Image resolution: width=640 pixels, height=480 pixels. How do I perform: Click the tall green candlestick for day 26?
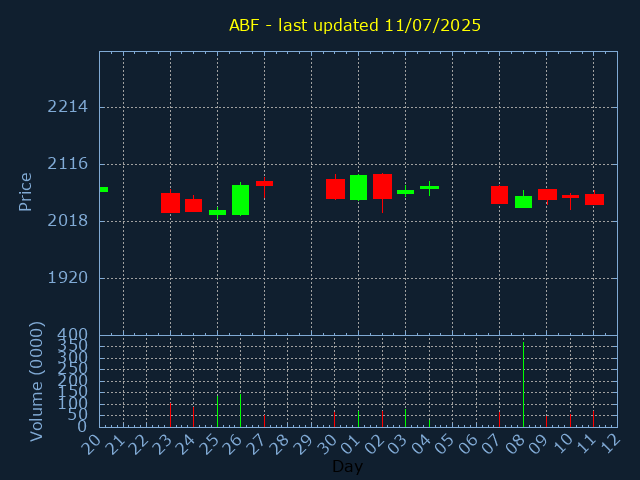click(240, 200)
